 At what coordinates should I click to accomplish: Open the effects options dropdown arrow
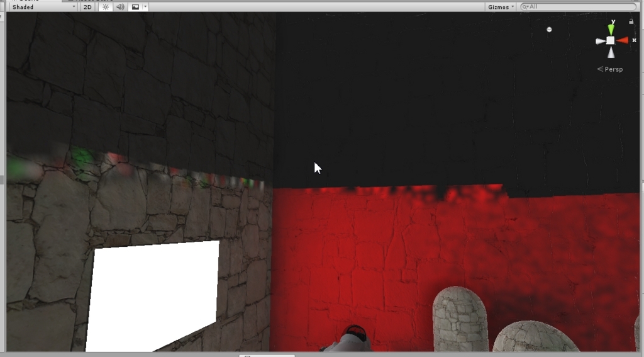pyautogui.click(x=145, y=7)
